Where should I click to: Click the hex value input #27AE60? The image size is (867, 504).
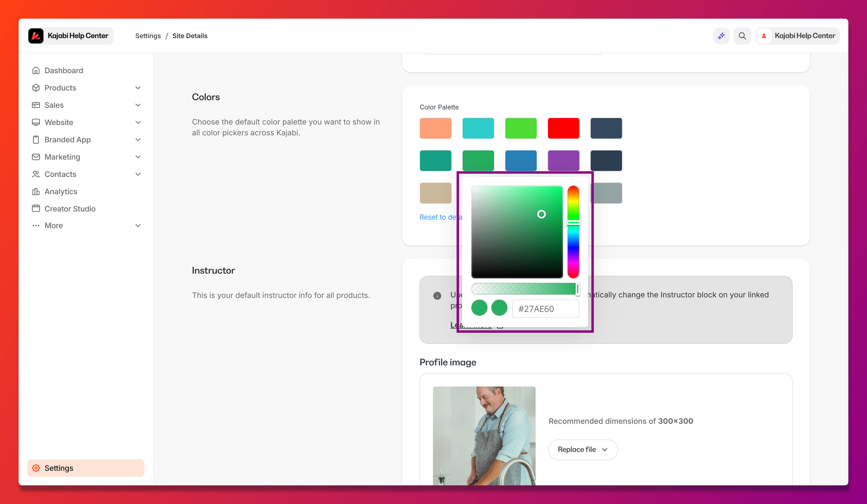[545, 309]
